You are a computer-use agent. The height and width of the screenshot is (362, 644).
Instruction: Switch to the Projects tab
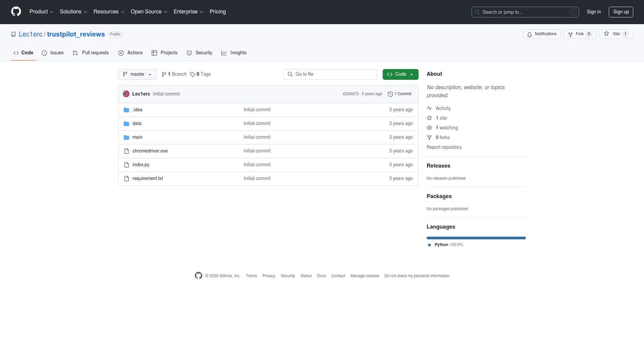pyautogui.click(x=164, y=52)
